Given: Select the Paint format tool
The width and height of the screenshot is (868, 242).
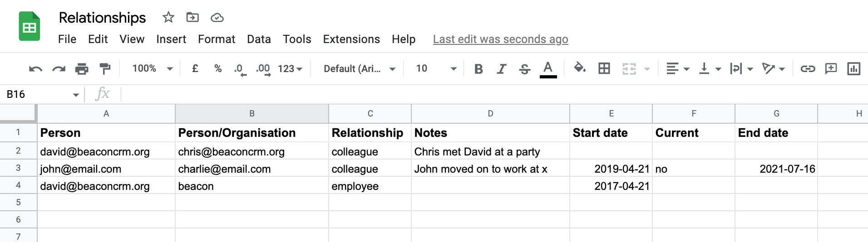Looking at the screenshot, I should point(105,69).
